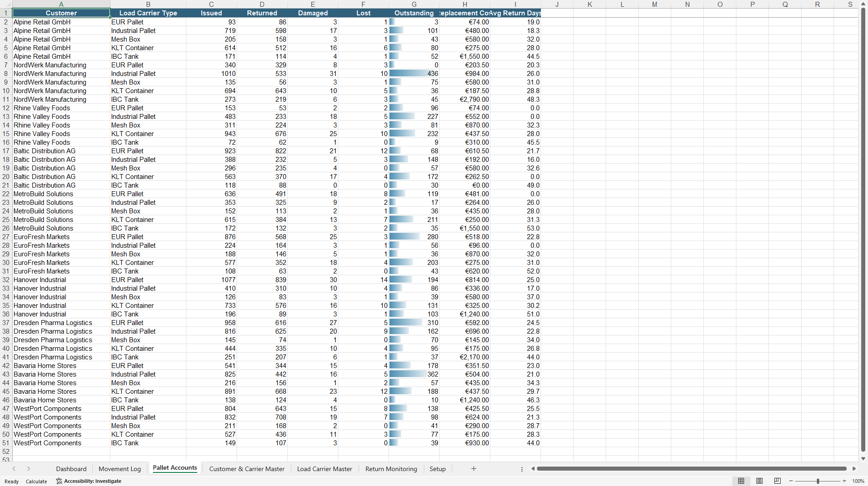Click the Customer header cell

coord(61,13)
